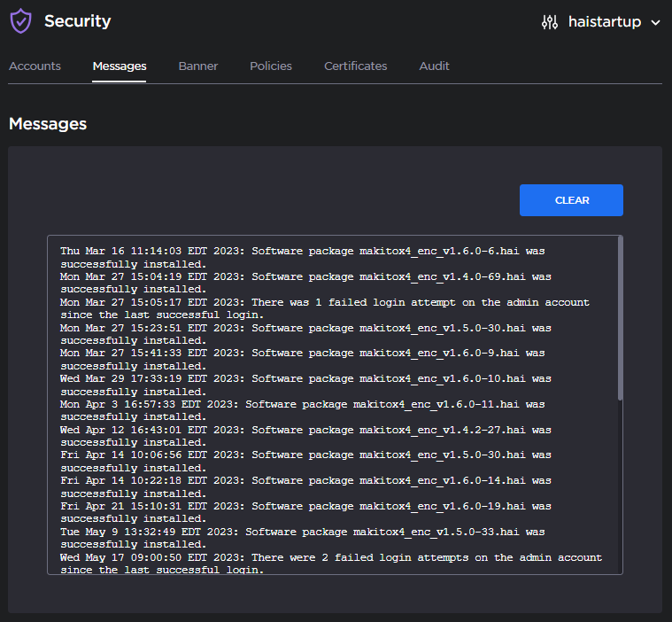Click the Security page title
The image size is (672, 622).
coord(78,21)
